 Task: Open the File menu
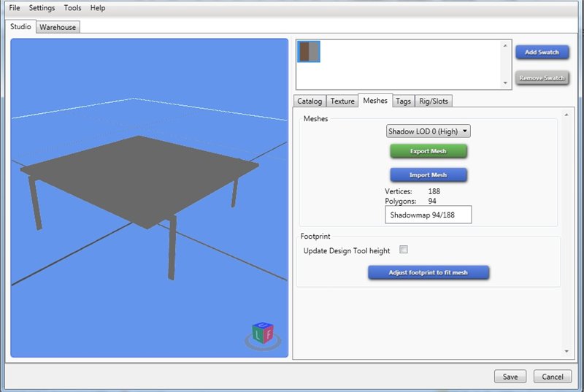15,8
